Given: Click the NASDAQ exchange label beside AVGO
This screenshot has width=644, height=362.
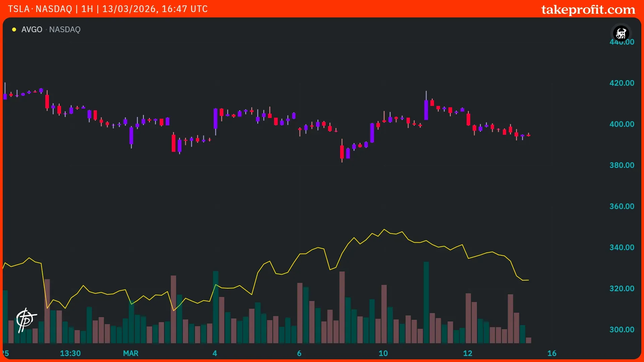Looking at the screenshot, I should [65, 29].
